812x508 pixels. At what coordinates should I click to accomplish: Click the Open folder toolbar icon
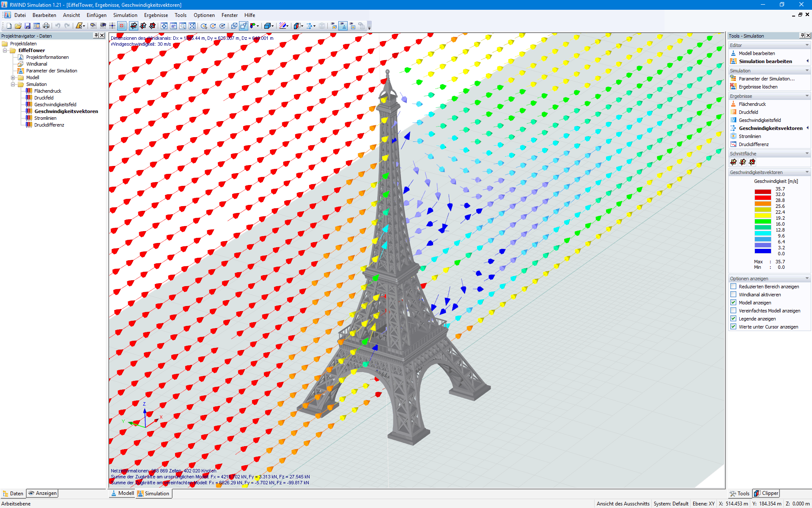(18, 26)
